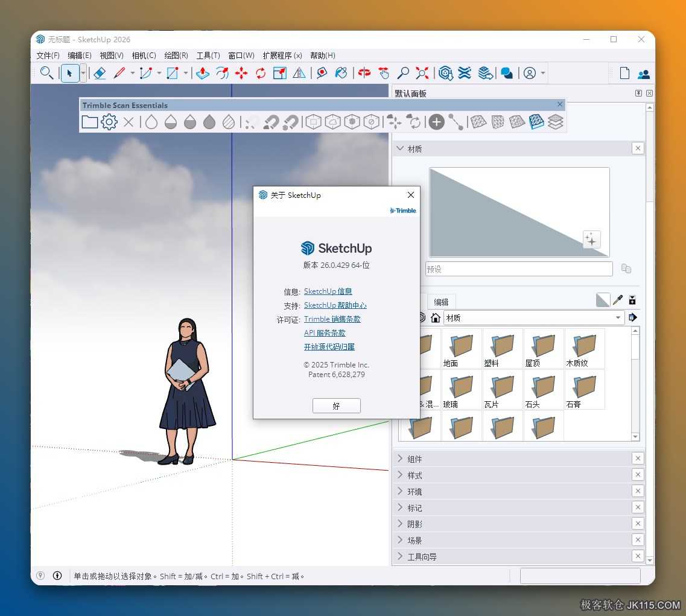Open Select tool dropdown arrow

(x=83, y=73)
